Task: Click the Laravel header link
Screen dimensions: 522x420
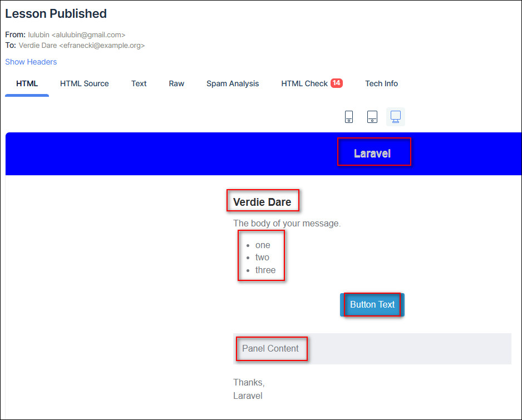Action: pyautogui.click(x=372, y=154)
